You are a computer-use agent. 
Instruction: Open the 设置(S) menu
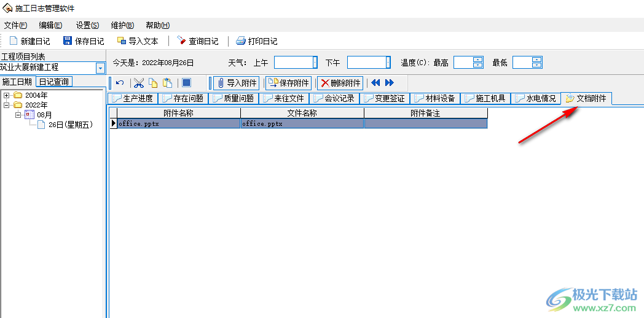(87, 25)
